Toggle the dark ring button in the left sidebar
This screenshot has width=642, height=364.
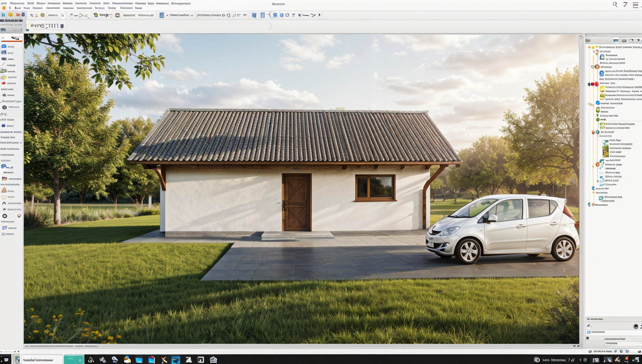tap(5, 216)
